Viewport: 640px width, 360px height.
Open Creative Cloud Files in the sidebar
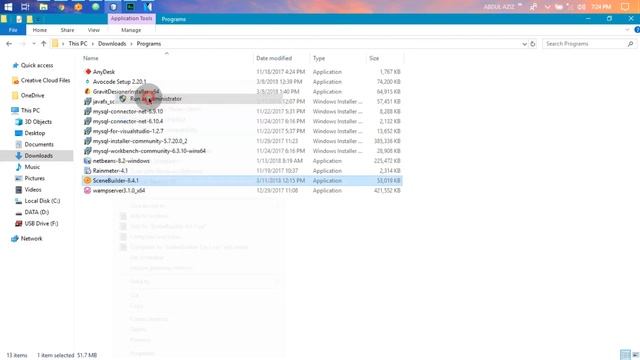[x=45, y=80]
